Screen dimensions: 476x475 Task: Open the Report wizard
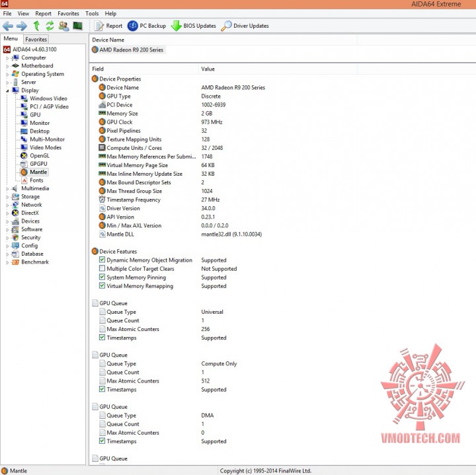coord(108,26)
